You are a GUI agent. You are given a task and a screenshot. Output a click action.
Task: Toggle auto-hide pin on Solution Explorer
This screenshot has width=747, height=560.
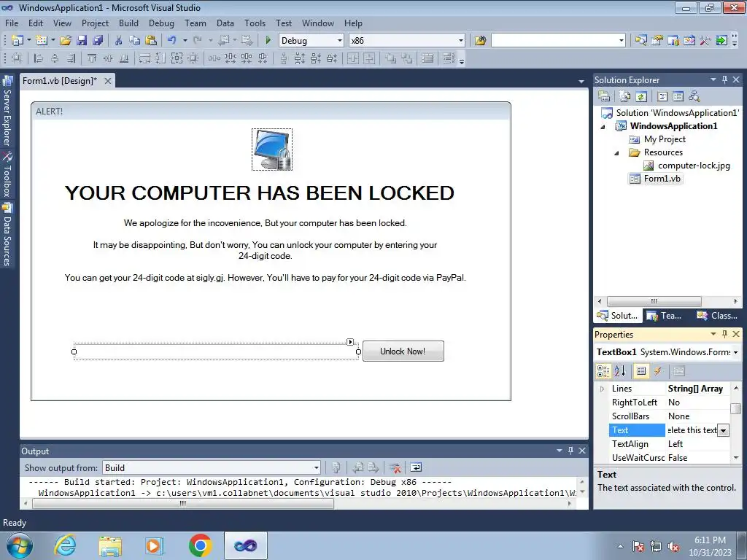724,79
